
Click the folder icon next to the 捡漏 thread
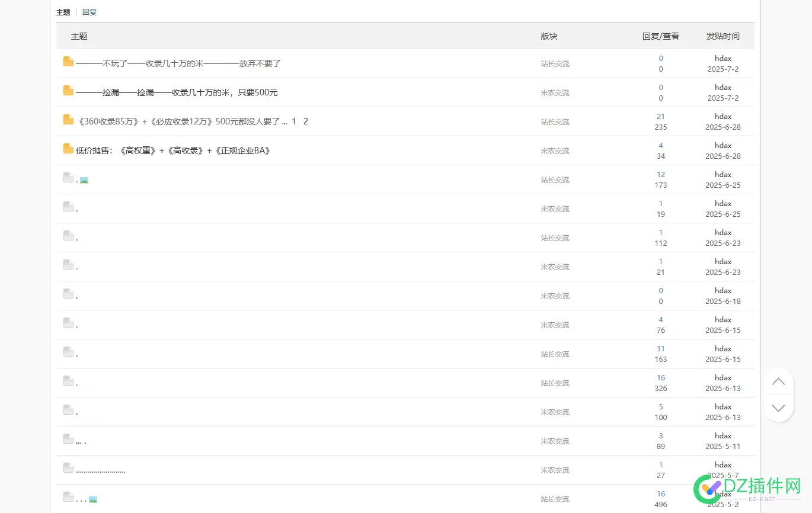pos(68,91)
